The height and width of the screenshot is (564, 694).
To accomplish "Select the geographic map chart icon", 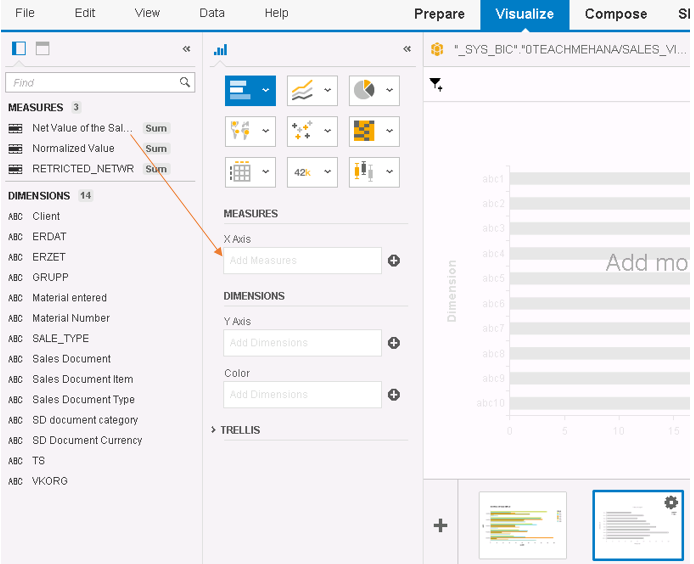I will [240, 131].
